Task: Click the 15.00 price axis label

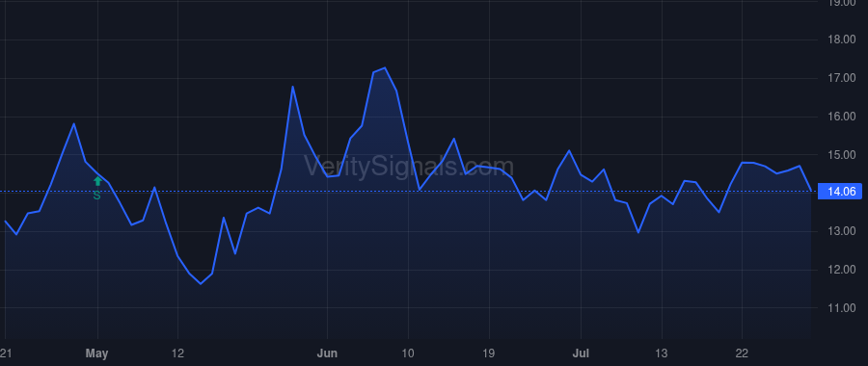Action: point(841,155)
